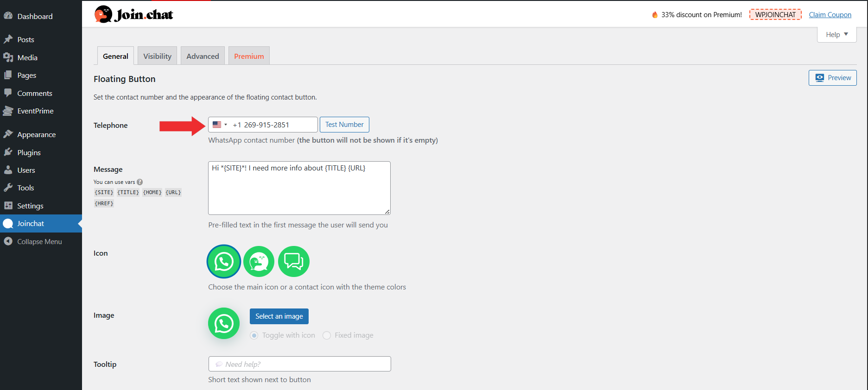The width and height of the screenshot is (868, 390).
Task: Open the country flag dropdown
Action: click(220, 125)
